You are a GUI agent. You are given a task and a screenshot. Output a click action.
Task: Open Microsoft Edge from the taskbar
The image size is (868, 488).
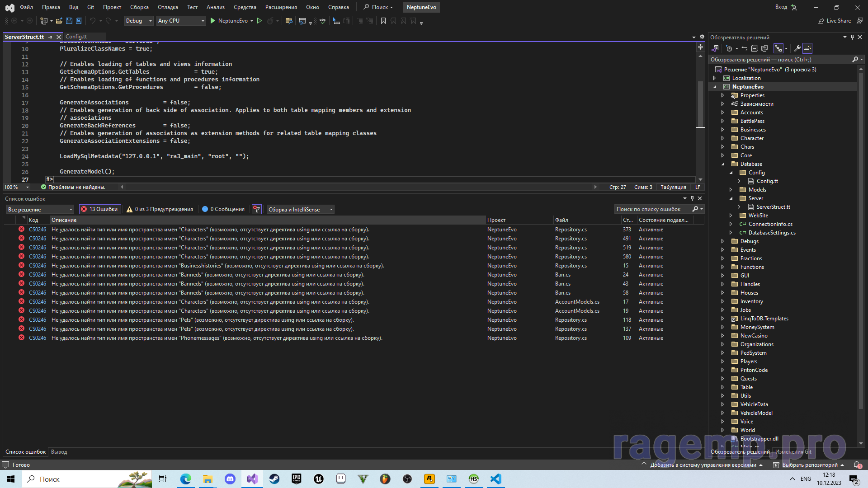click(x=186, y=479)
